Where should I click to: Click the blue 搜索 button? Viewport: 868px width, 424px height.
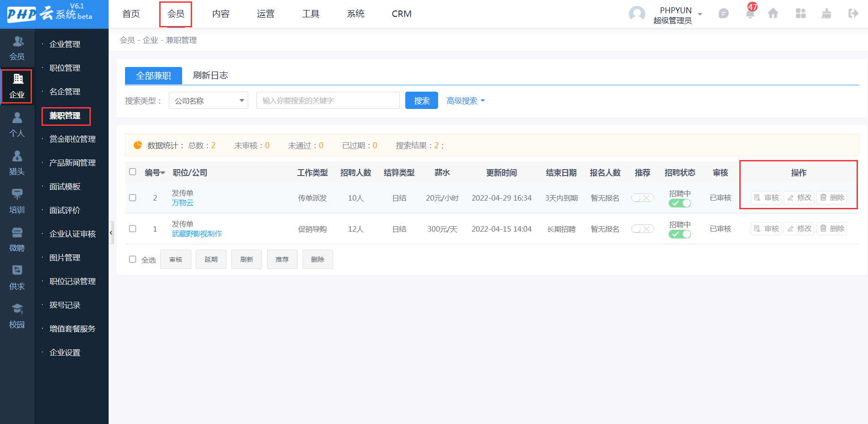[x=422, y=100]
